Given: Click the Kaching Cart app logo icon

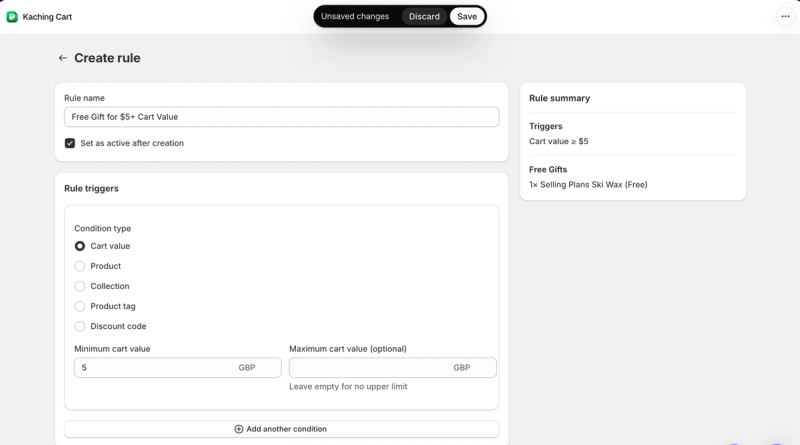Looking at the screenshot, I should pyautogui.click(x=12, y=17).
